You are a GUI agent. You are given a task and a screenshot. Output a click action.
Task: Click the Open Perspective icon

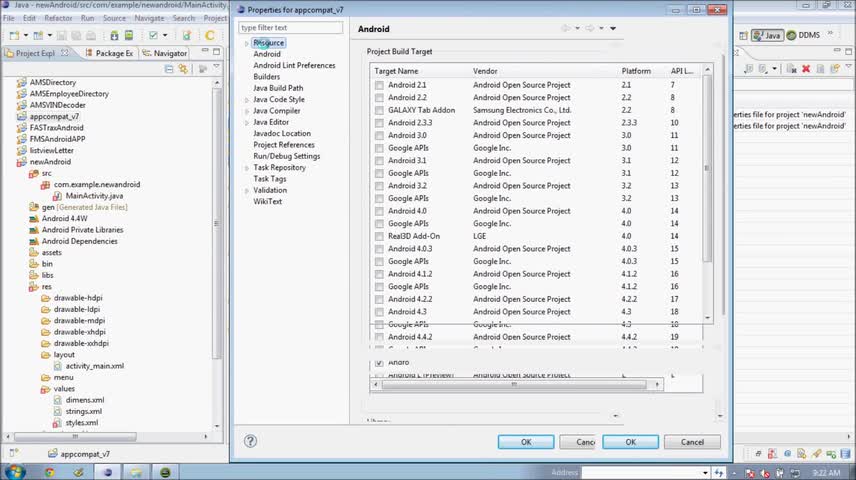point(744,35)
